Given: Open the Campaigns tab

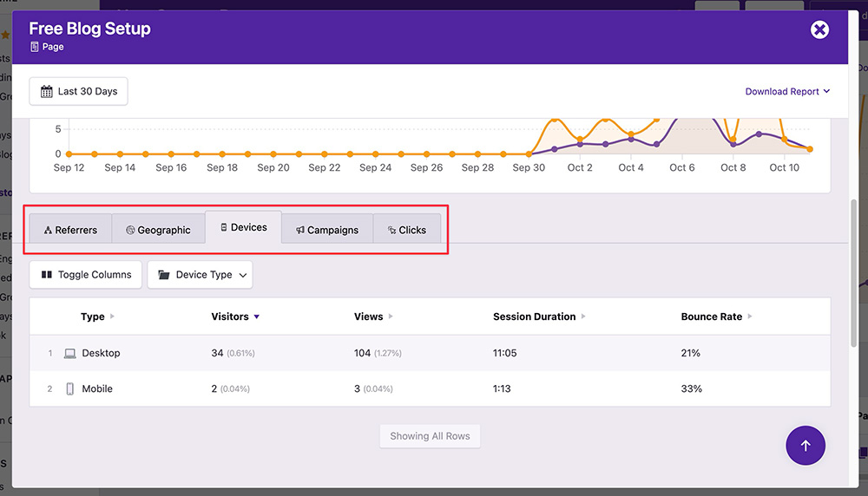Looking at the screenshot, I should [x=327, y=230].
